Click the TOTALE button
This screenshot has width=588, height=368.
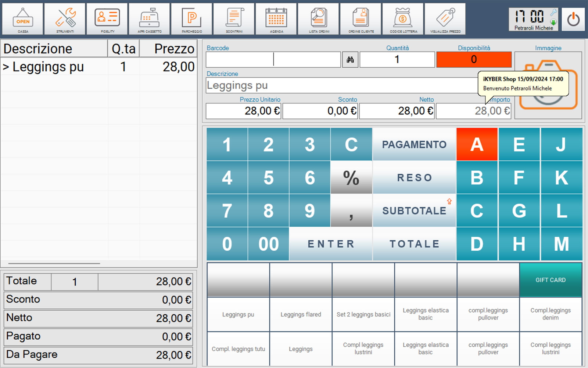pos(414,244)
